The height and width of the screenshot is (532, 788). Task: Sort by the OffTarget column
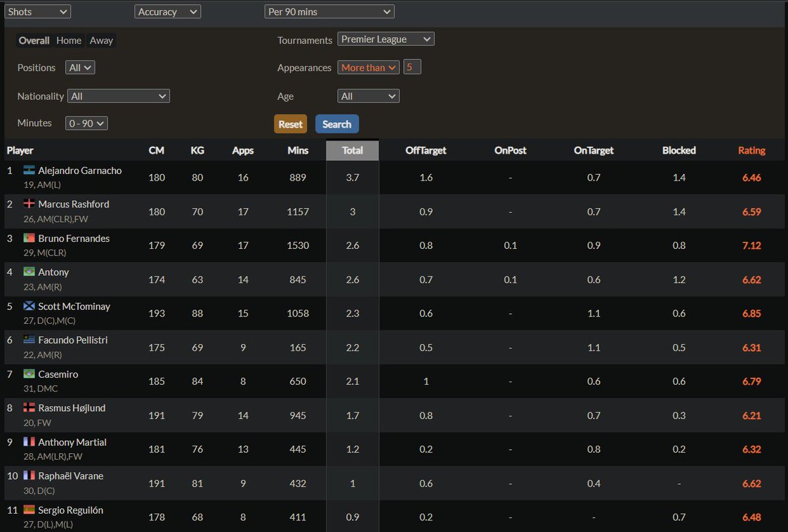pos(426,150)
